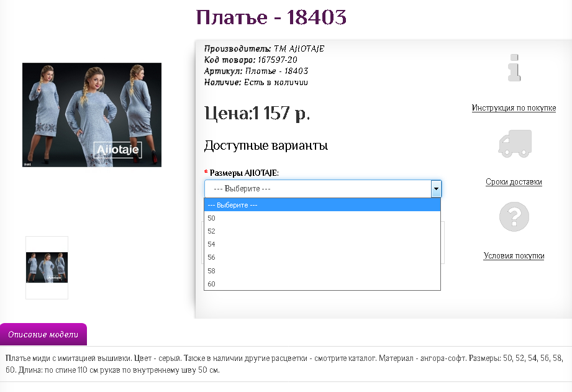Click the Производитель: TM AJIOTAJE line
Image resolution: width=572 pixels, height=392 pixels.
pyautogui.click(x=264, y=48)
